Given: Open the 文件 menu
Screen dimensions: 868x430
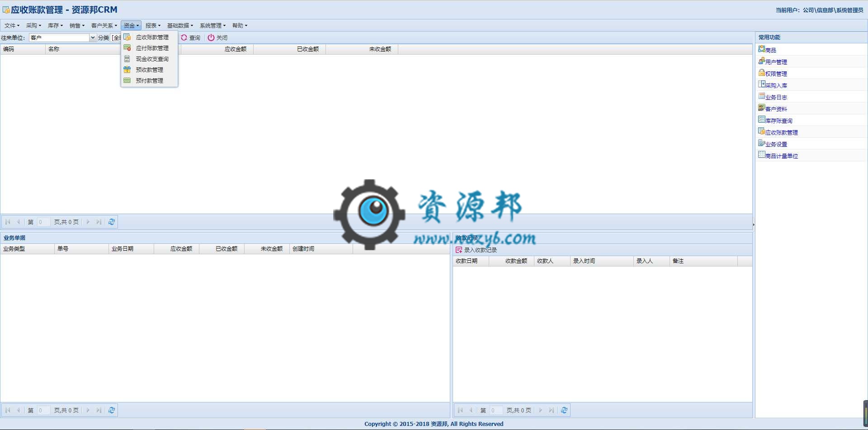Looking at the screenshot, I should [x=12, y=26].
